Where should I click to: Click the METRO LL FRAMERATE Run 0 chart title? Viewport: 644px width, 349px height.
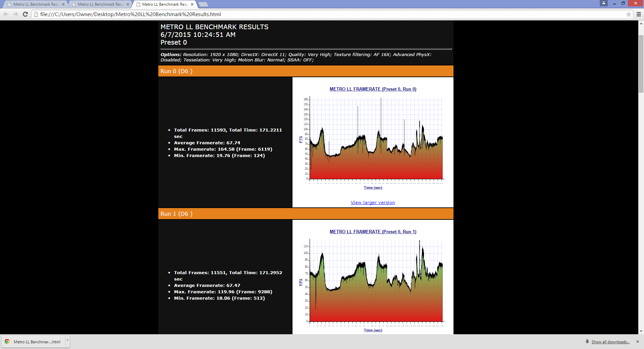pos(373,89)
